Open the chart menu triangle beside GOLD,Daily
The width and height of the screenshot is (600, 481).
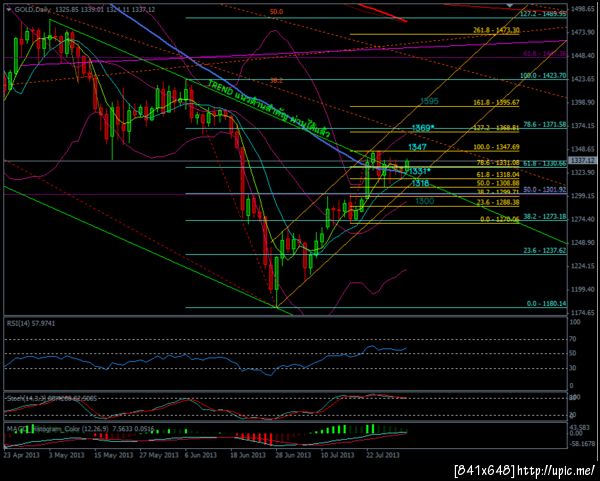tap(9, 9)
